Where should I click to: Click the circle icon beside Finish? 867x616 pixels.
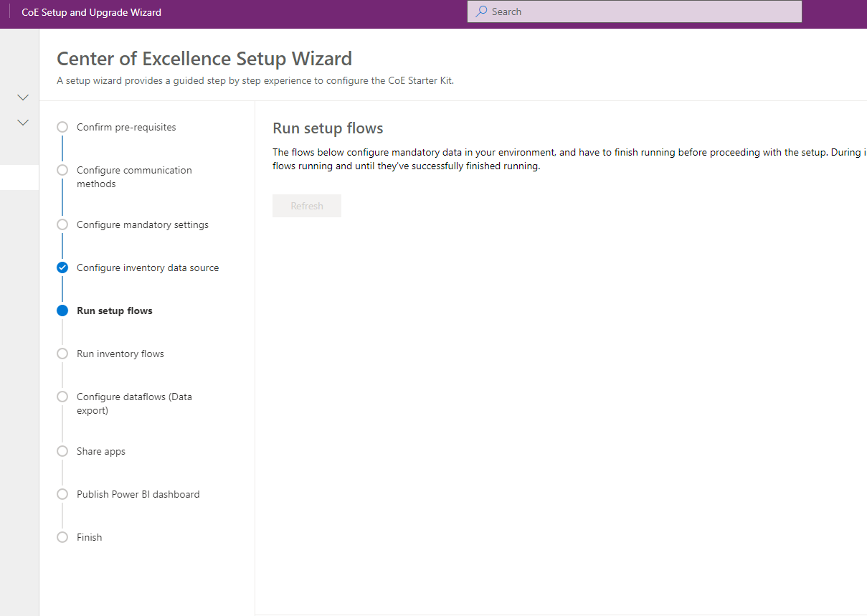pyautogui.click(x=62, y=536)
